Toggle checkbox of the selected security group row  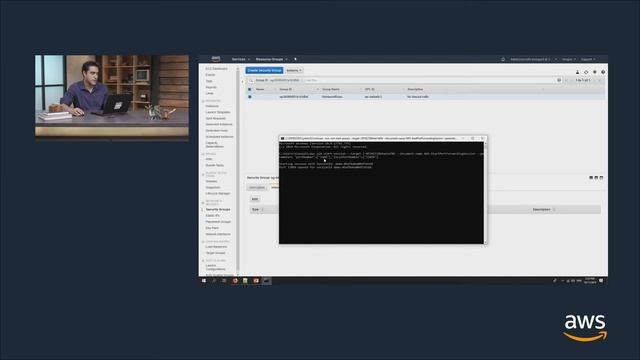[250, 97]
